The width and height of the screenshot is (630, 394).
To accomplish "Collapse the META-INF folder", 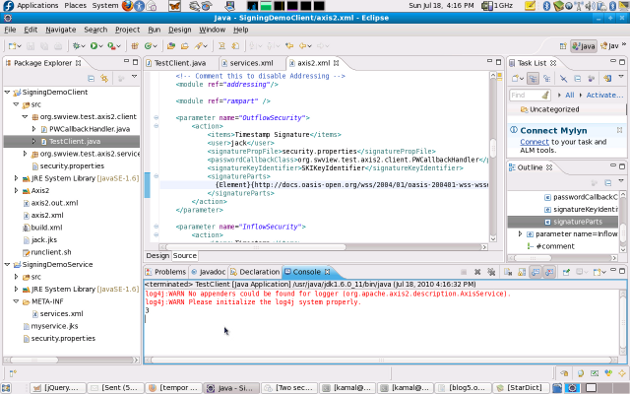I will click(x=16, y=301).
